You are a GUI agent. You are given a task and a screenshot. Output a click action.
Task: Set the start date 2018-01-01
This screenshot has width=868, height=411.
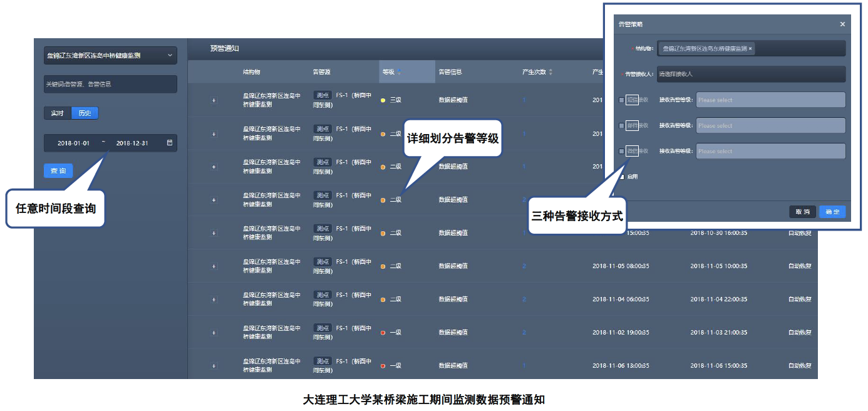pyautogui.click(x=73, y=143)
